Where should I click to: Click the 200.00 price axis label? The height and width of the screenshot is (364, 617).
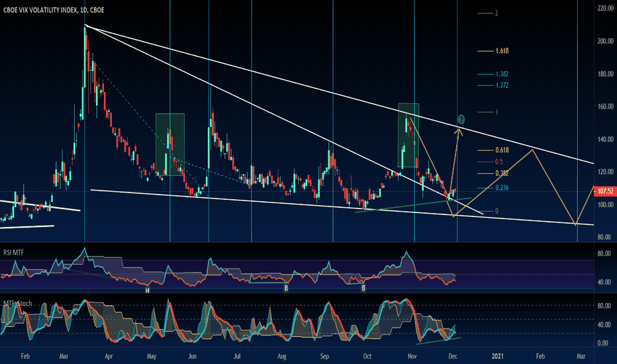605,41
